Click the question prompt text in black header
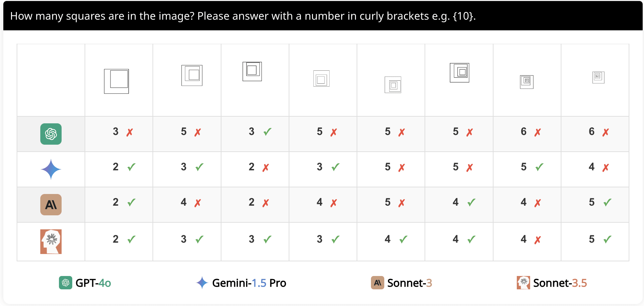 (243, 16)
